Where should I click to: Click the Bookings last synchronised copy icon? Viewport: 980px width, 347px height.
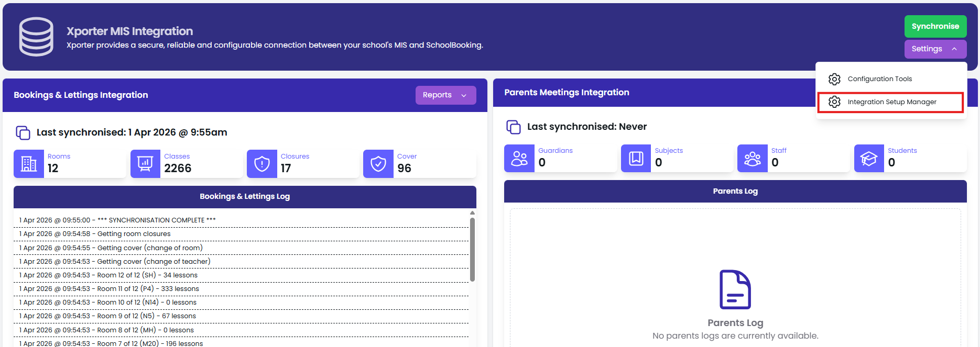click(23, 133)
